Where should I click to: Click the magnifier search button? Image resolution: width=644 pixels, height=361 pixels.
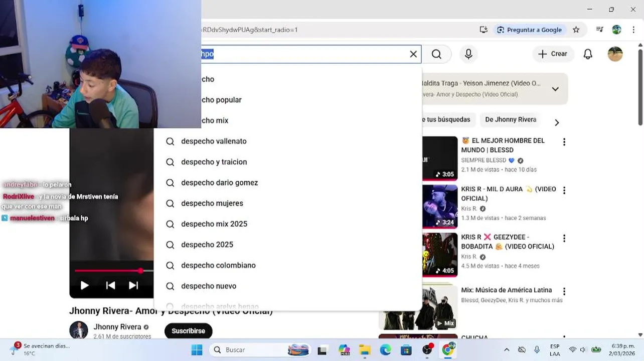pyautogui.click(x=436, y=54)
